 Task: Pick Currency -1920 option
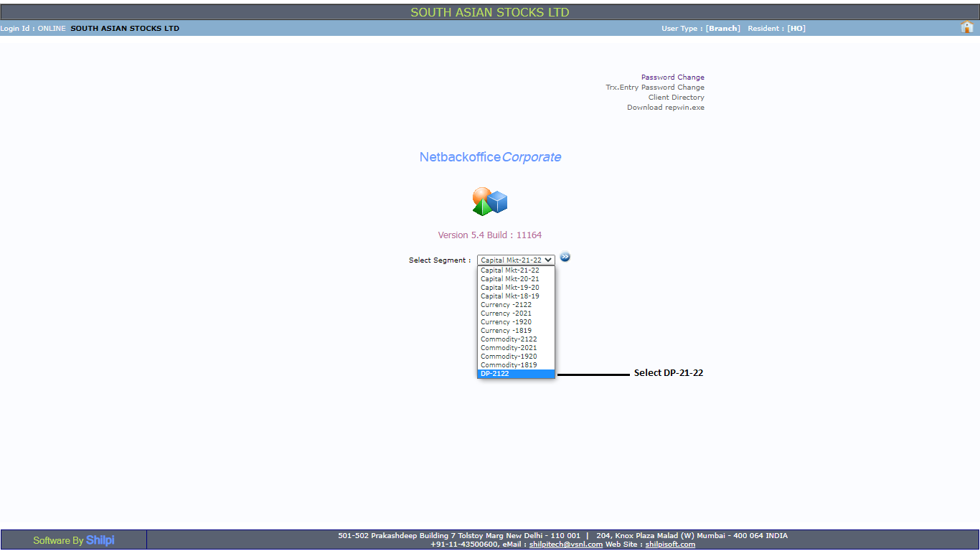click(507, 322)
